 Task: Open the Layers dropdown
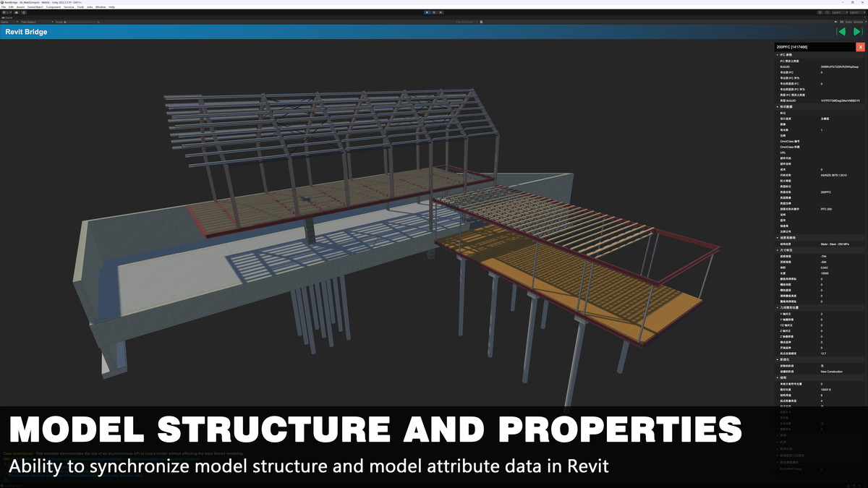tap(841, 12)
